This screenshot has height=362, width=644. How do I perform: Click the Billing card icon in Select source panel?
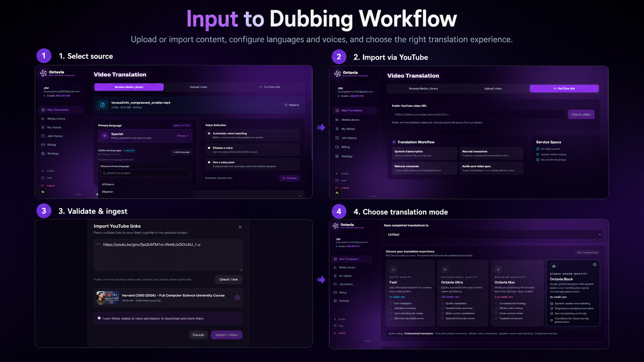click(x=43, y=145)
